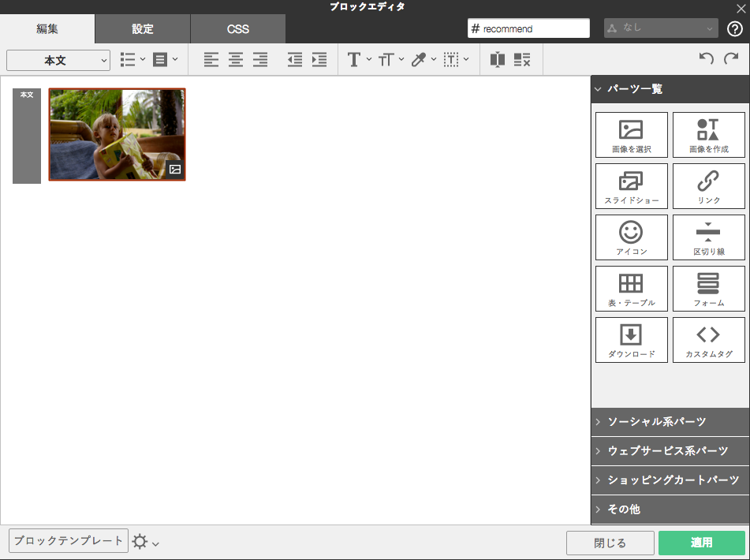Collapse the パーツ一覧 panel
This screenshot has width=750, height=560.
670,89
